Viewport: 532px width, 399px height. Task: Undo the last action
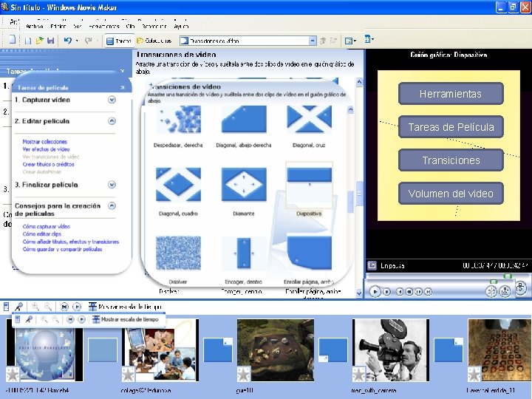[68, 41]
